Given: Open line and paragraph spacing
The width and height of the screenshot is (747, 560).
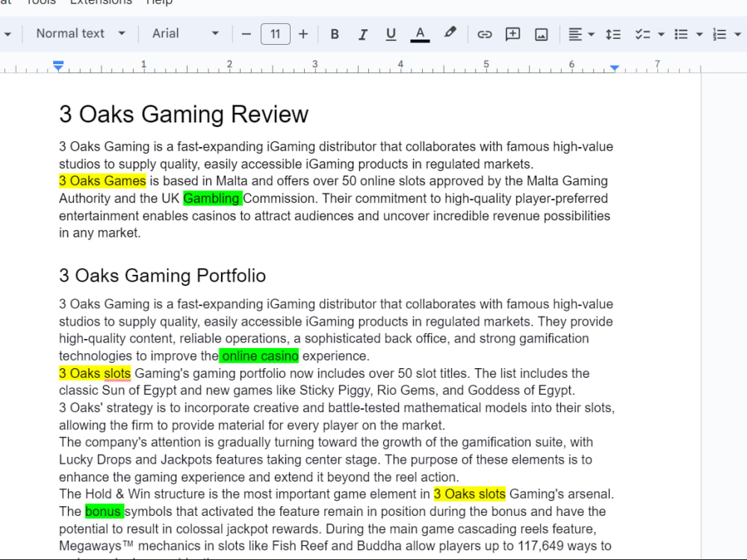Looking at the screenshot, I should tap(613, 34).
